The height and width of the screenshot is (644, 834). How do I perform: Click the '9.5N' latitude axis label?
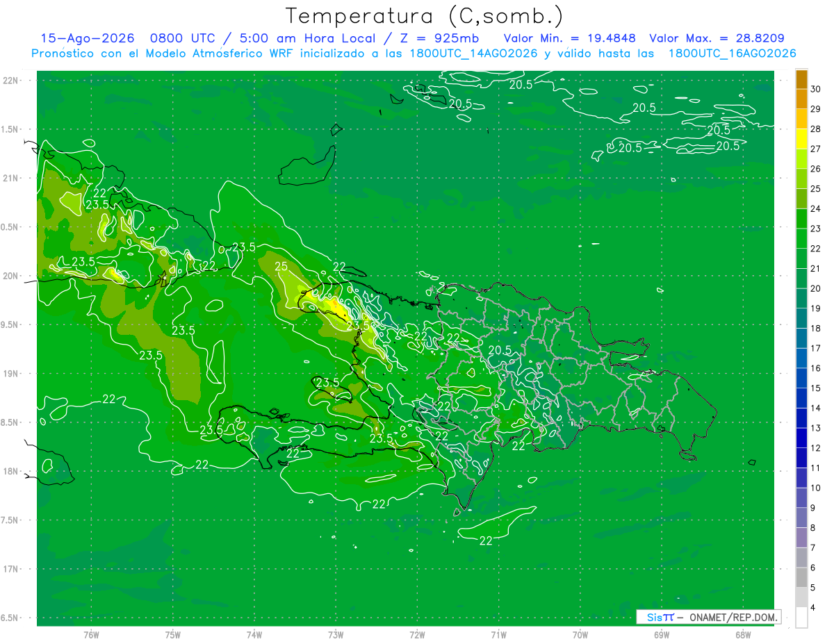click(x=10, y=325)
